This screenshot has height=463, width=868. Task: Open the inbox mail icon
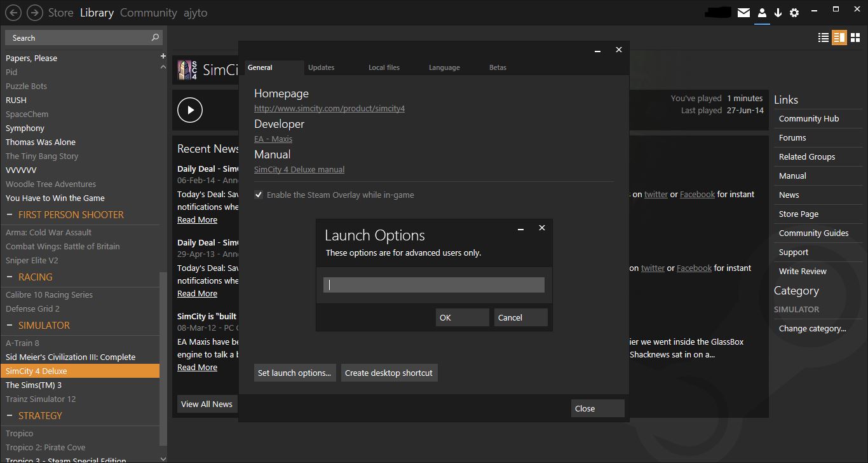[x=743, y=13]
